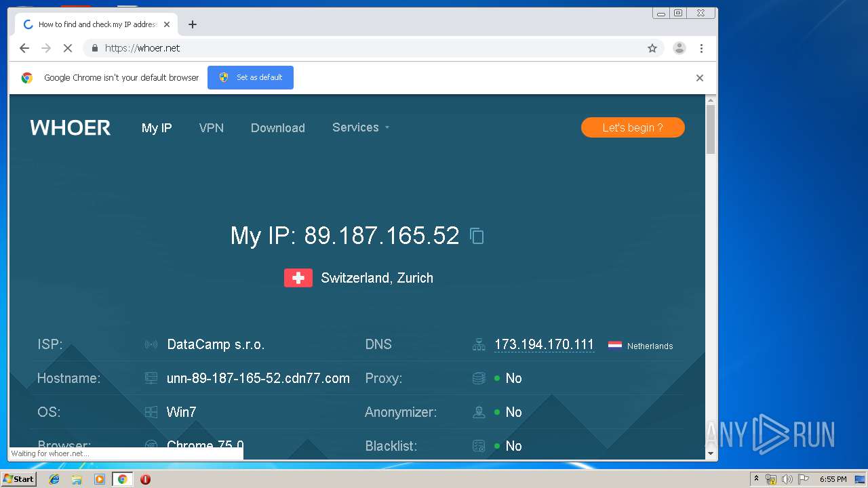Show hidden system tray icons

[757, 479]
